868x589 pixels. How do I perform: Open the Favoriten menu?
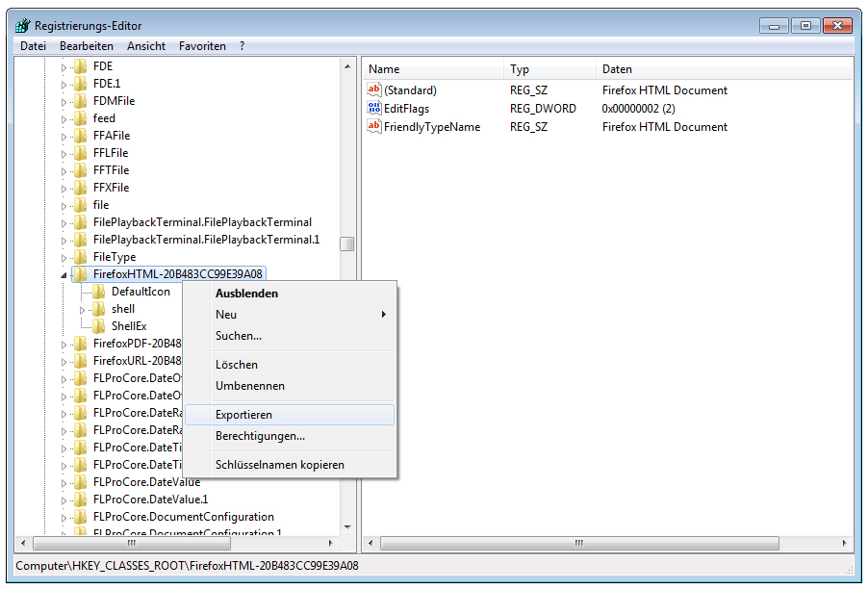click(x=202, y=46)
